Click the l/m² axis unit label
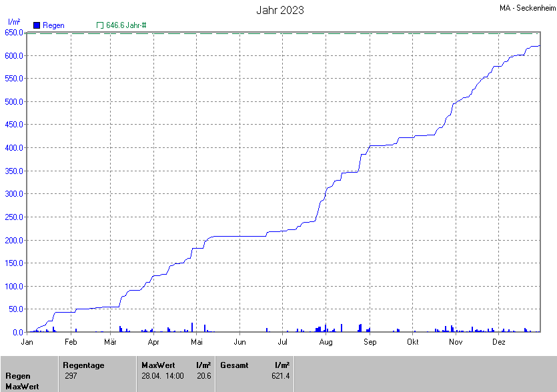This screenshot has height=392, width=557. coord(13,23)
